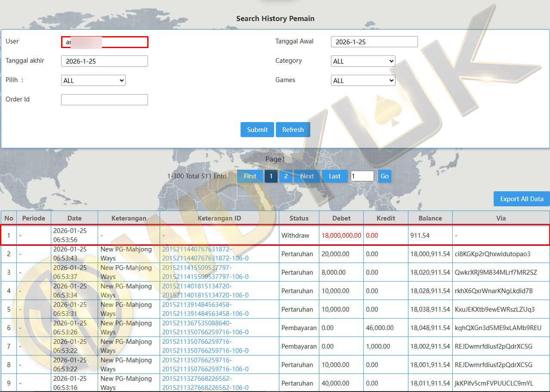This screenshot has height=392, width=550.
Task: Click the page number input box
Action: [362, 176]
